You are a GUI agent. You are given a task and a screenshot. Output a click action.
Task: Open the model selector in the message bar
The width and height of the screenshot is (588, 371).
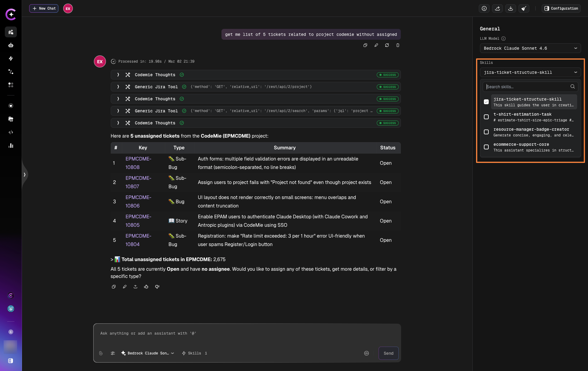[147, 353]
